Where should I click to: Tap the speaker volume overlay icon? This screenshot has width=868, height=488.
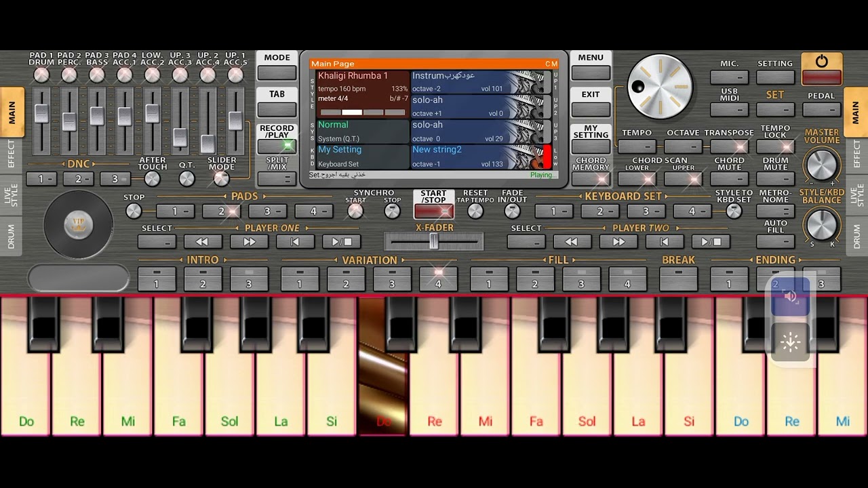pos(791,296)
